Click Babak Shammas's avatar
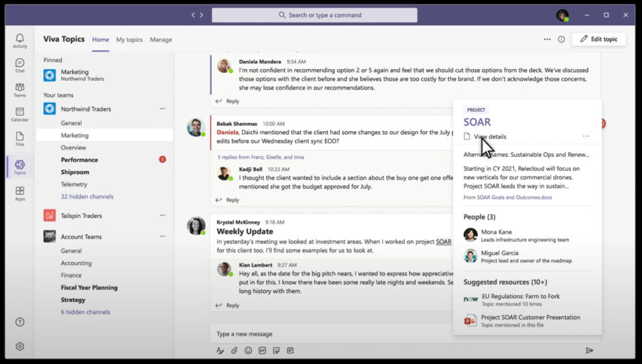The image size is (642, 364). tap(196, 127)
